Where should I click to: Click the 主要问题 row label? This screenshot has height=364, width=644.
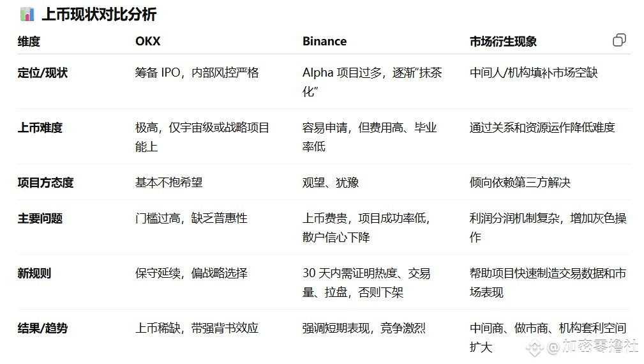(x=40, y=218)
